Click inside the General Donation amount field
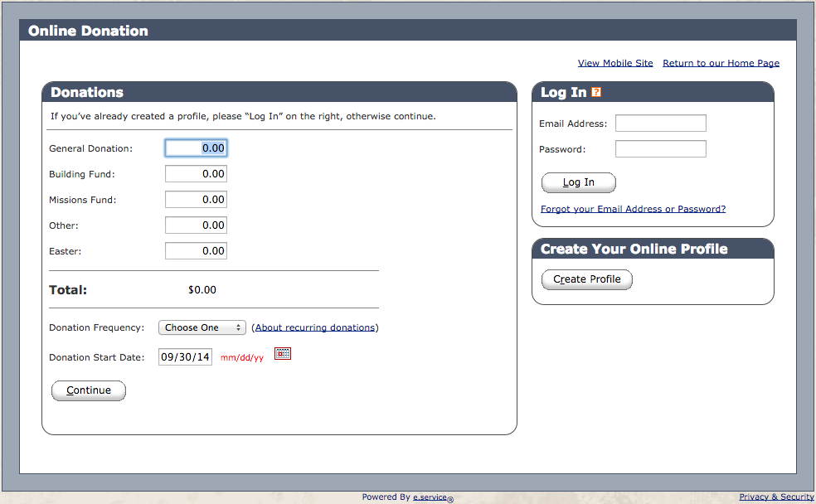 [x=196, y=147]
